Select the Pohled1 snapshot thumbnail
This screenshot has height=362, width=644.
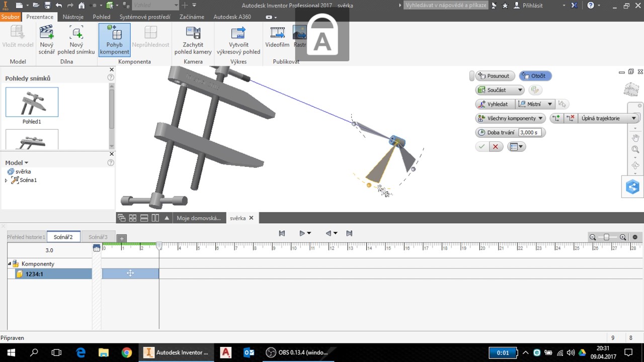click(32, 102)
